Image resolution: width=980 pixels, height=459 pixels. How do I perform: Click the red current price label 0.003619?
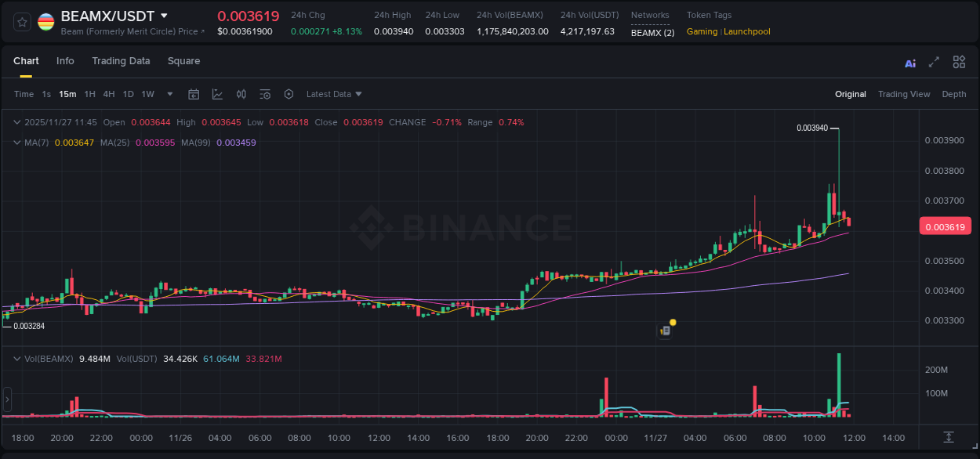point(946,226)
